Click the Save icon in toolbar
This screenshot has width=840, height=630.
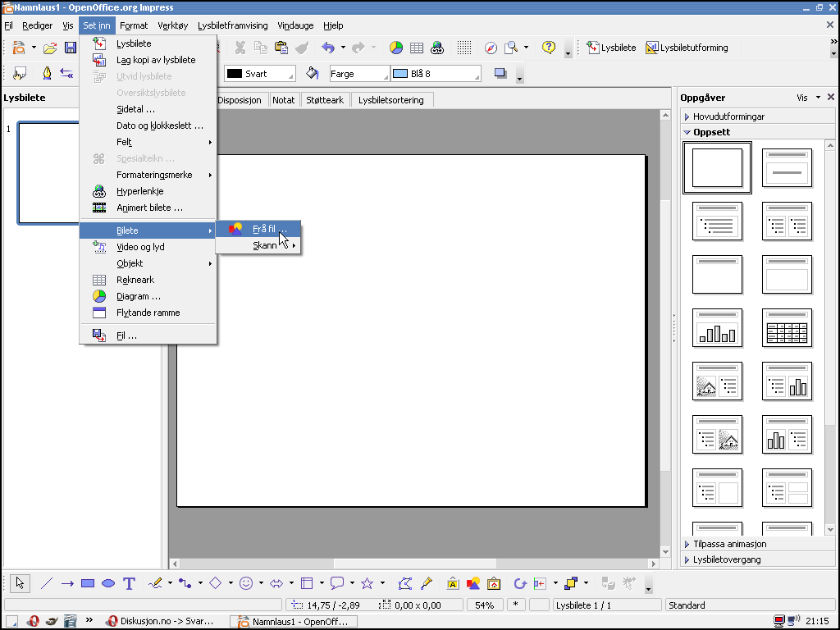coord(71,48)
